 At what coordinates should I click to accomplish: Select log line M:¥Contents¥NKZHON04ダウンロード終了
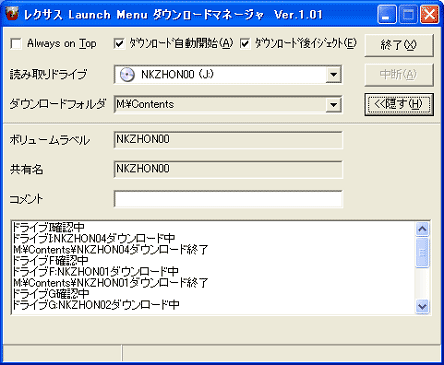point(111,249)
